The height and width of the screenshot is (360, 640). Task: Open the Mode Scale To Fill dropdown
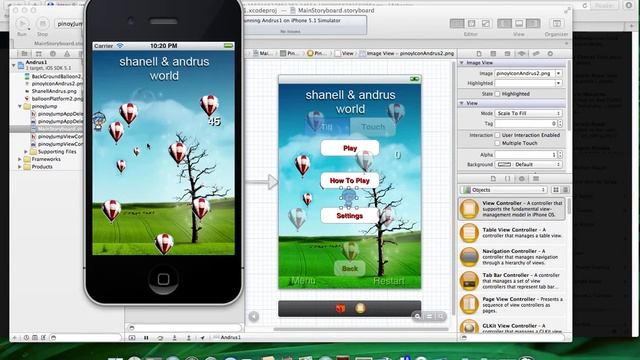(x=528, y=113)
